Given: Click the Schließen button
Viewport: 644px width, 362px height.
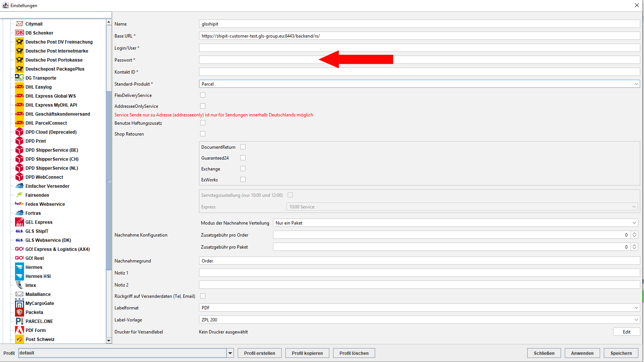Looking at the screenshot, I should tap(544, 353).
